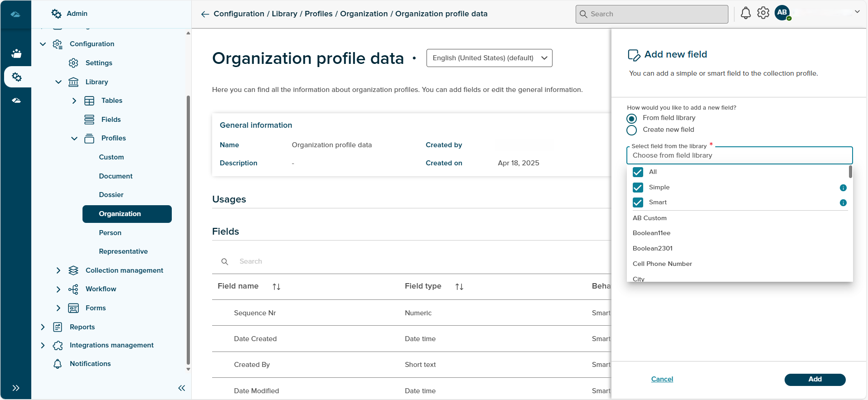The width and height of the screenshot is (868, 400).
Task: Click the Profiles icon in sidebar
Action: (89, 138)
